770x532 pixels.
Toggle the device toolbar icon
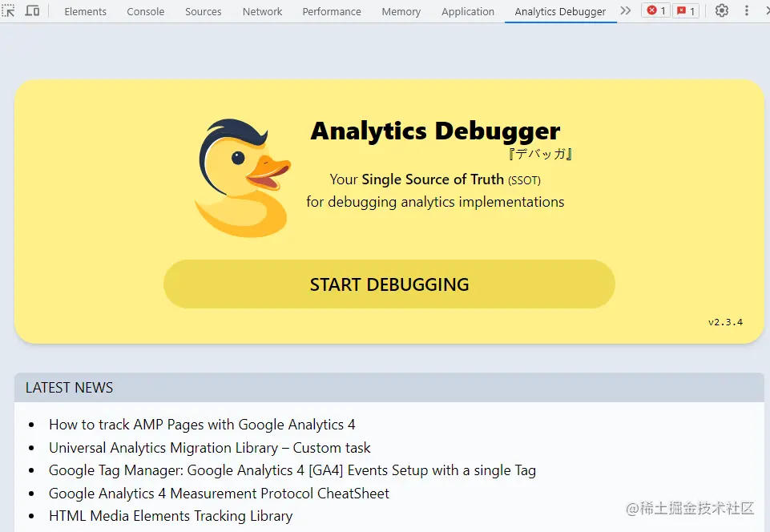point(32,10)
